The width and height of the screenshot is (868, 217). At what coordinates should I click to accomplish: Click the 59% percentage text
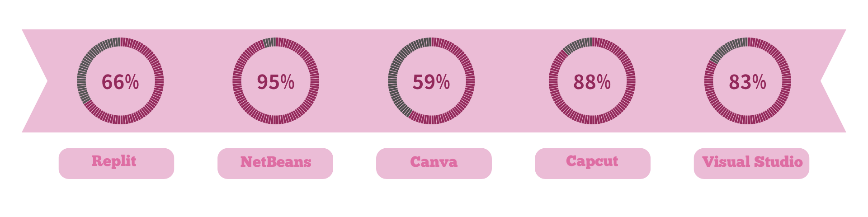point(431,82)
